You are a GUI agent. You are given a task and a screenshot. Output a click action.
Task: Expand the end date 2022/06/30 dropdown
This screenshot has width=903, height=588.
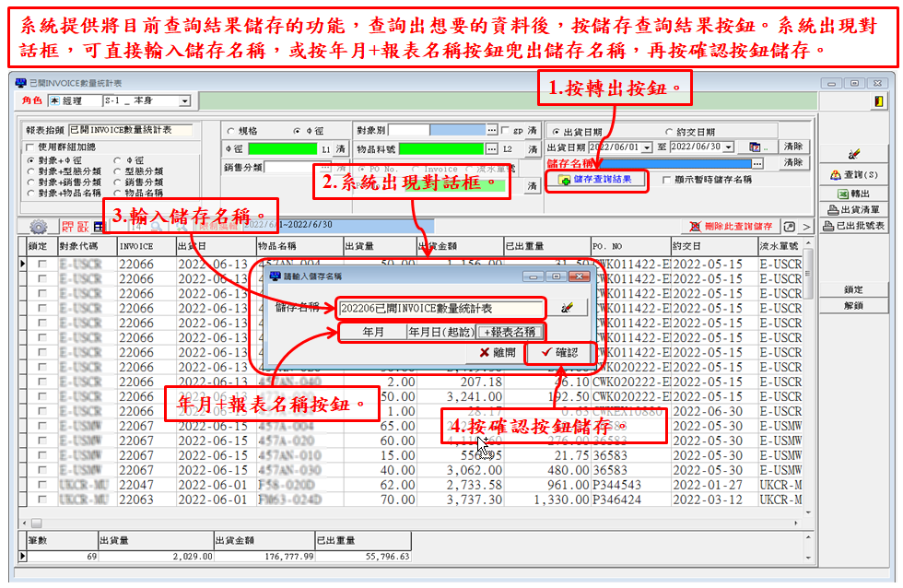728,147
